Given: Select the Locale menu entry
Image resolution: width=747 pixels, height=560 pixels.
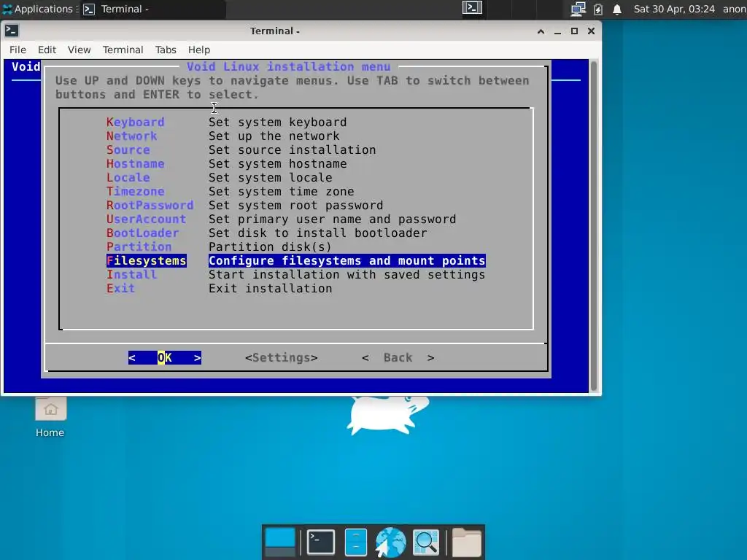Looking at the screenshot, I should pos(128,177).
